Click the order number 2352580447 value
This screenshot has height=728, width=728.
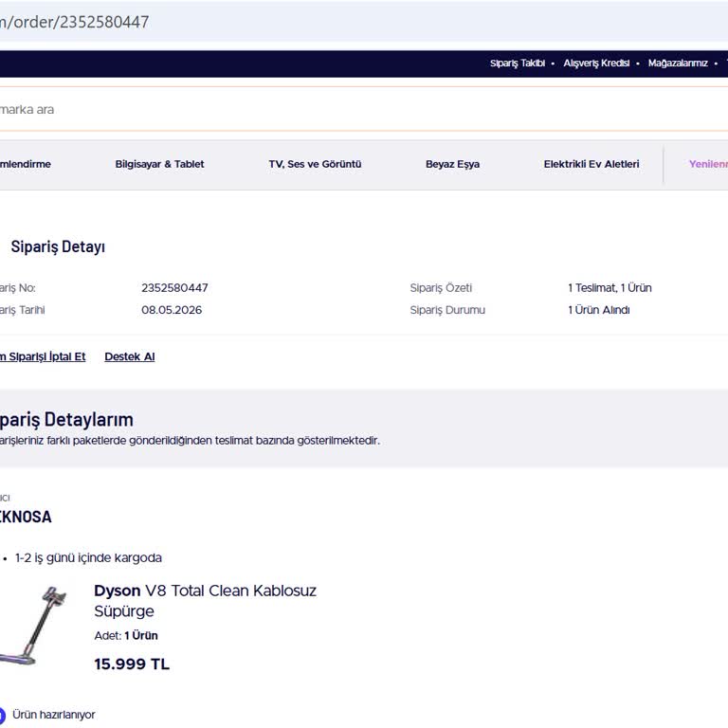click(174, 288)
